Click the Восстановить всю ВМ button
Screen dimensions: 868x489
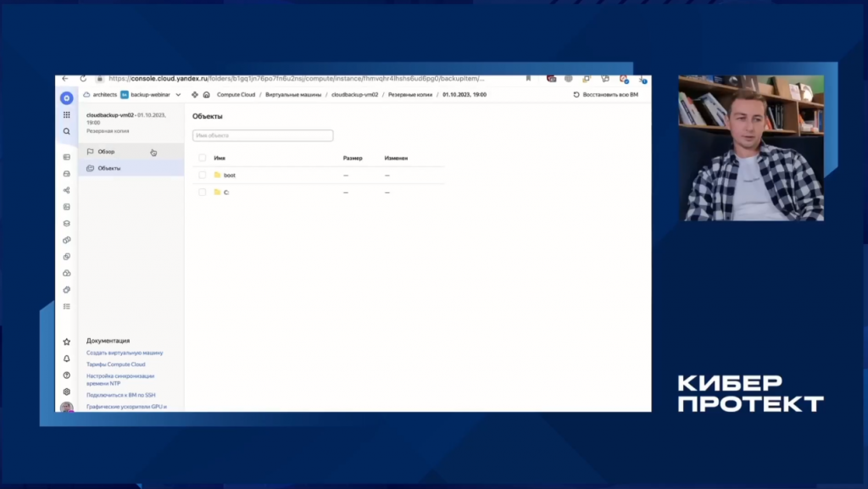605,95
